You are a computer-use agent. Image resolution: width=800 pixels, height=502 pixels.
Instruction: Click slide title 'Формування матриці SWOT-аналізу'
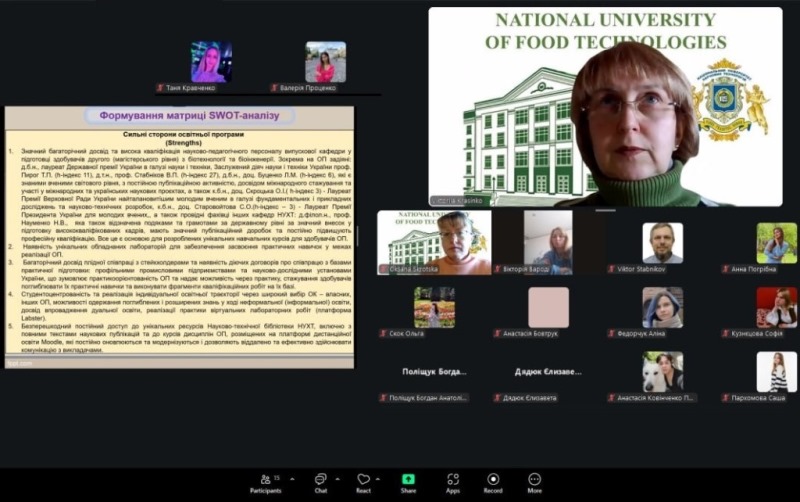[x=189, y=115]
